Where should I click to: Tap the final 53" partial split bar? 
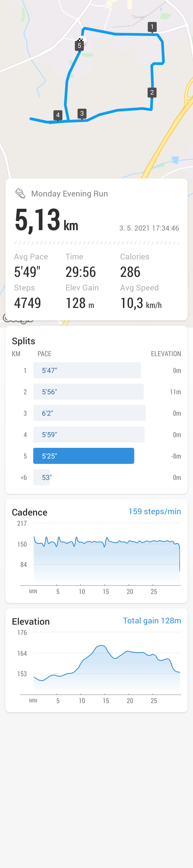41,477
